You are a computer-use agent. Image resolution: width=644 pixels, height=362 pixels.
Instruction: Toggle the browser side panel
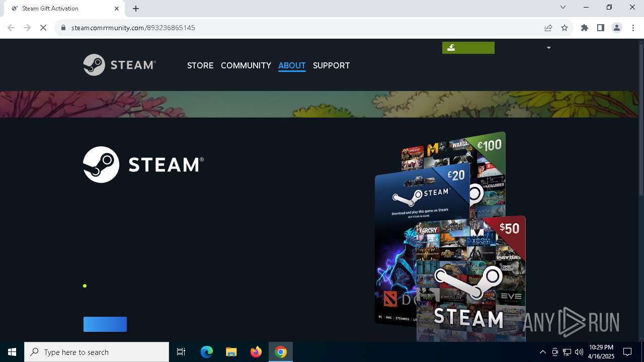click(x=601, y=28)
